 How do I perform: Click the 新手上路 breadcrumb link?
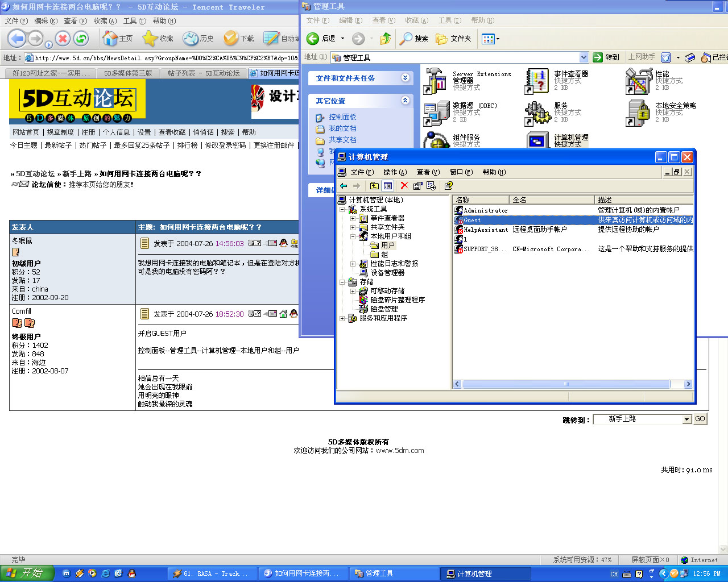[77, 174]
